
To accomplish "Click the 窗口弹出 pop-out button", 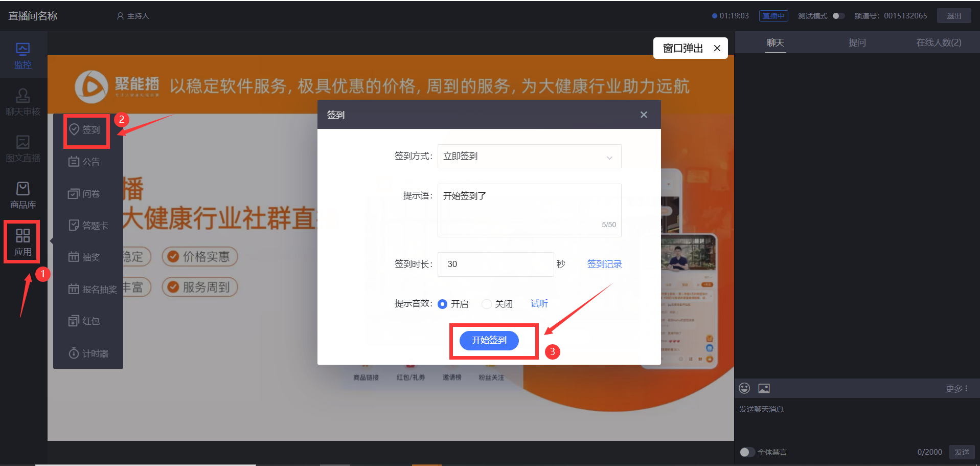I will tap(683, 48).
